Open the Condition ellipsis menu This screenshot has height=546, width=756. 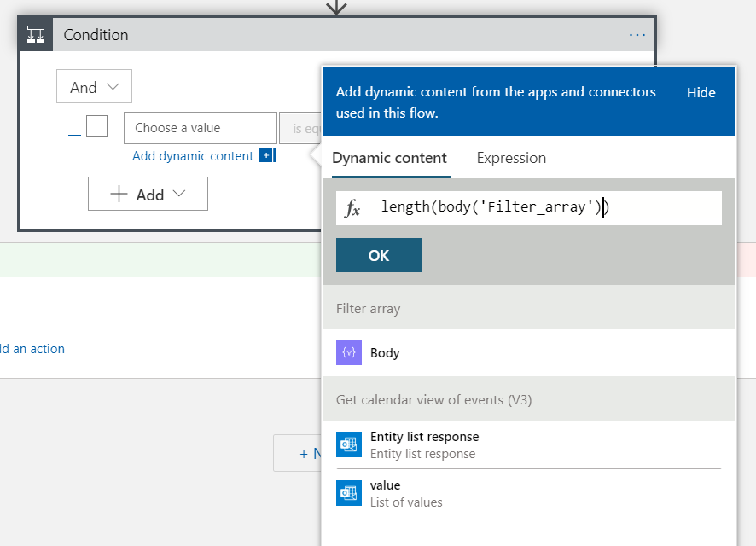click(x=637, y=35)
